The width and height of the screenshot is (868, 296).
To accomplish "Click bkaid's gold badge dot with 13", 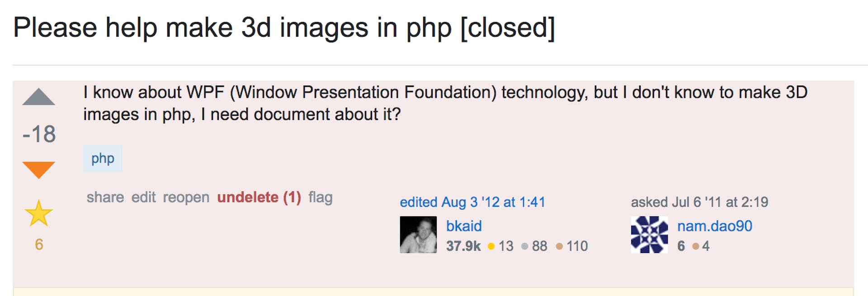I will pos(491,246).
